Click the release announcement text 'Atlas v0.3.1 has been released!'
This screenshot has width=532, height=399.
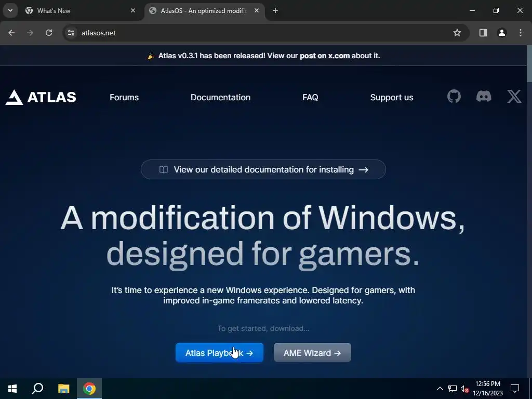212,56
